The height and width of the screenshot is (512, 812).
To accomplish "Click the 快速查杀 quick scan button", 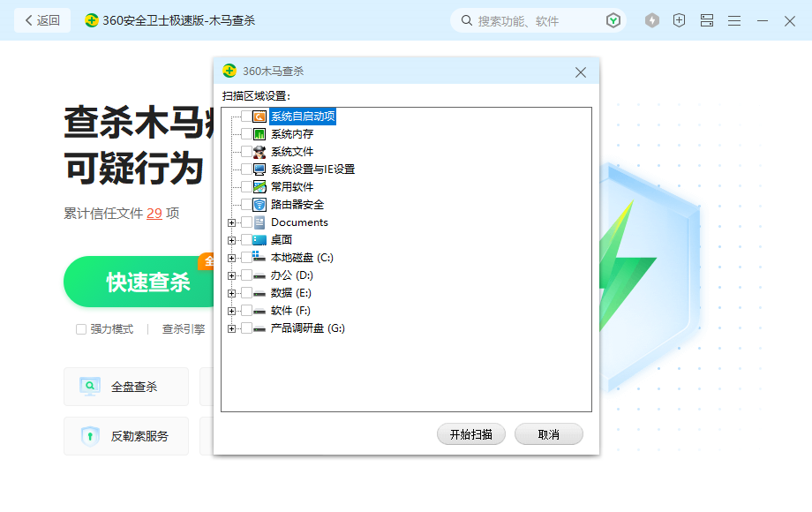I will 137,281.
